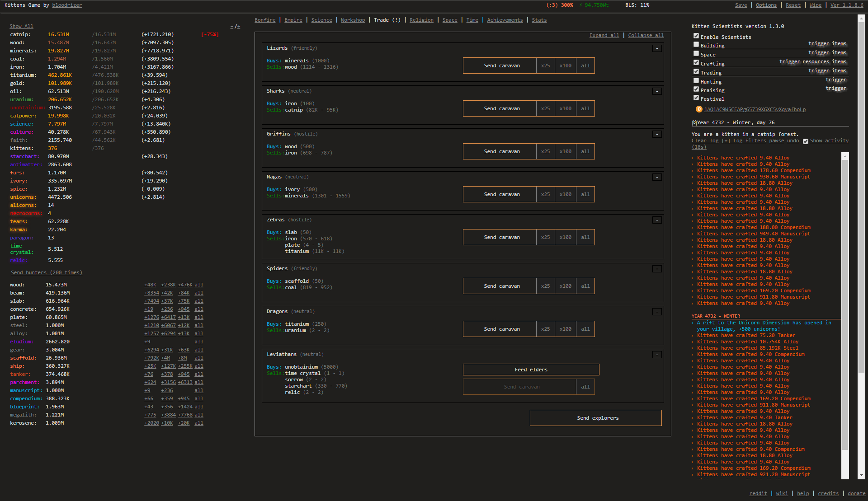Expand the [+] Log Filters section
Screen dimensions: 868x501
coord(744,141)
